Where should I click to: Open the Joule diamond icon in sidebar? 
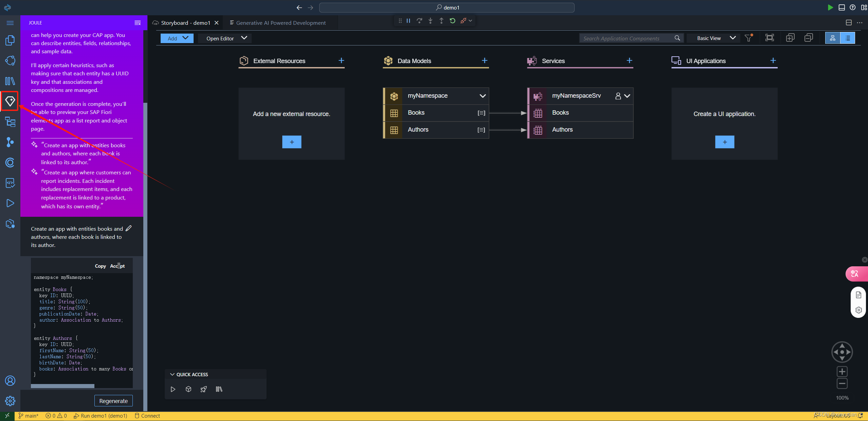pos(10,101)
